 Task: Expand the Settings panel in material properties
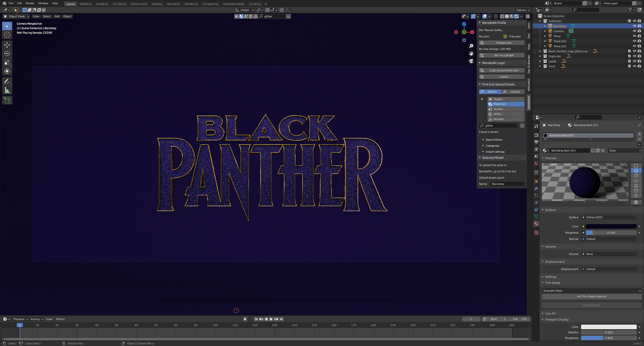550,277
